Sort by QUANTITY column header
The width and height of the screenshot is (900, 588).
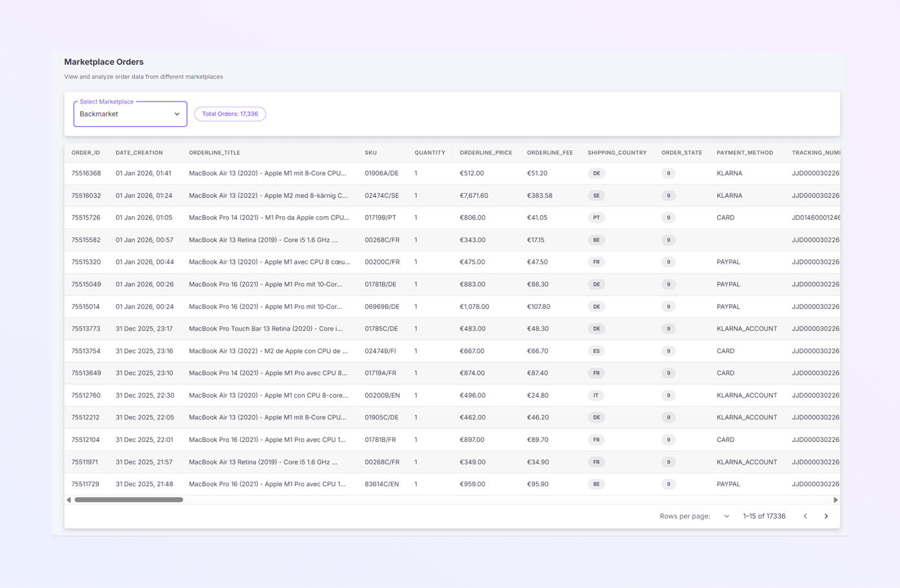430,153
